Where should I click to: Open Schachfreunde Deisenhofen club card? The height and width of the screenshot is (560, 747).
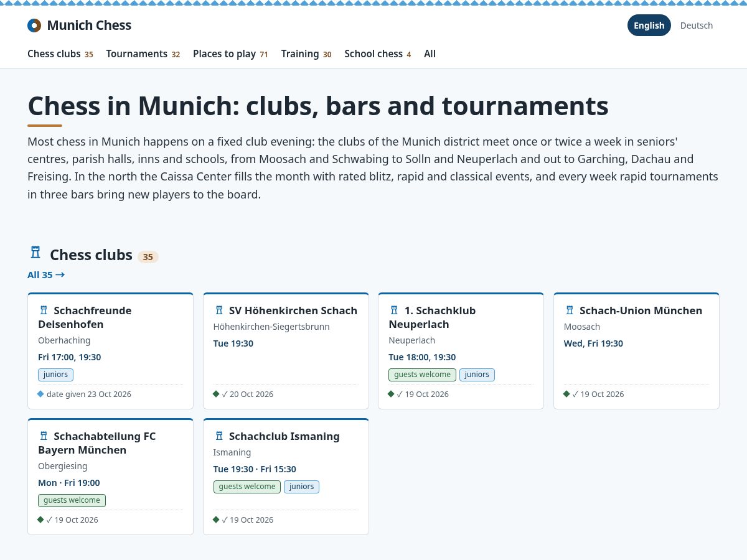click(x=110, y=351)
